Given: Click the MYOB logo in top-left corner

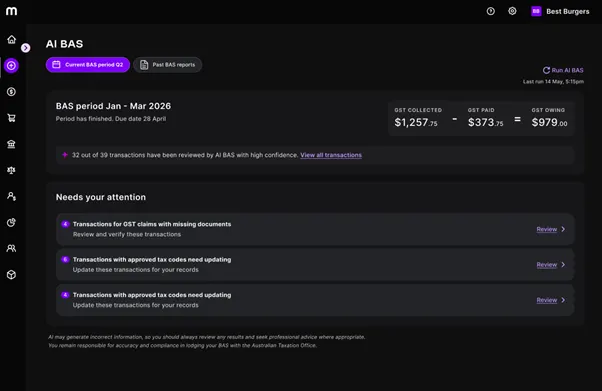Looking at the screenshot, I should pyautogui.click(x=12, y=11).
